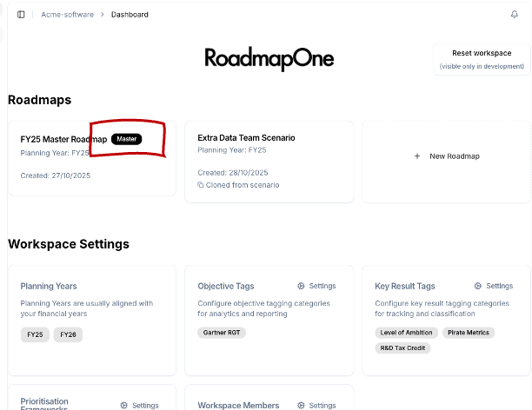The image size is (532, 410).
Task: Click the Master badge
Action: [x=126, y=139]
